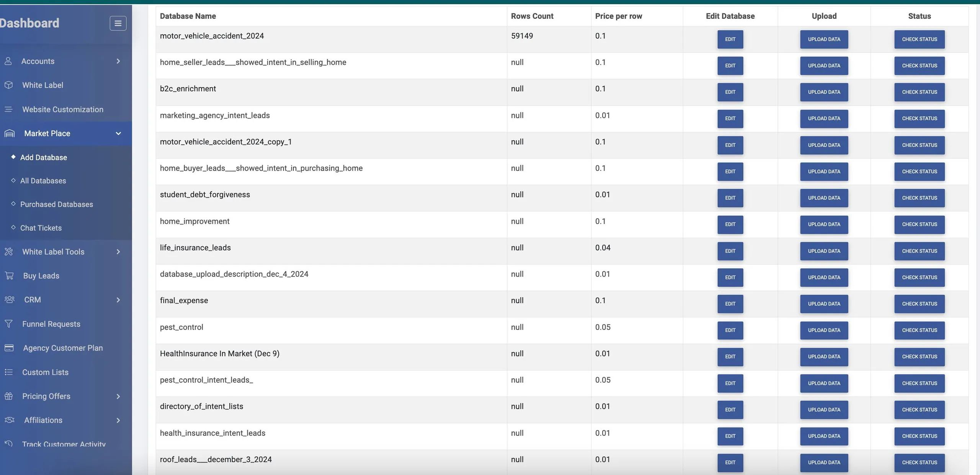Expand the White Label Tools chevron
The height and width of the screenshot is (475, 980).
[x=118, y=252]
